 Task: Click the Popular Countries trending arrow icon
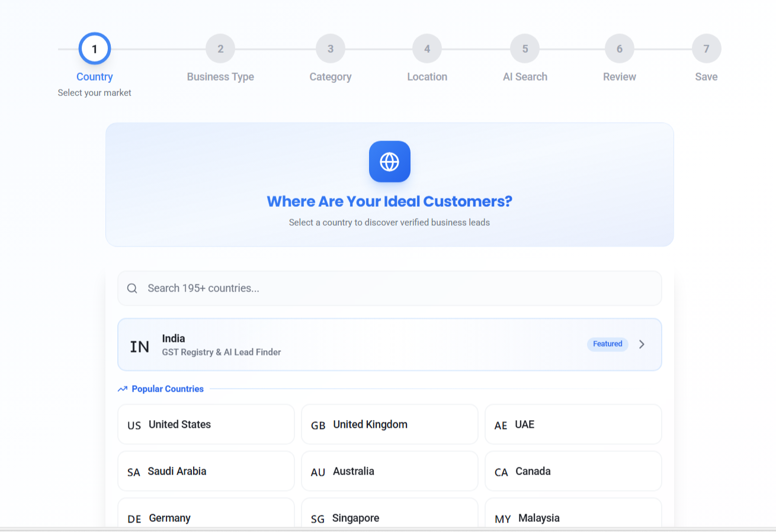[x=123, y=389]
